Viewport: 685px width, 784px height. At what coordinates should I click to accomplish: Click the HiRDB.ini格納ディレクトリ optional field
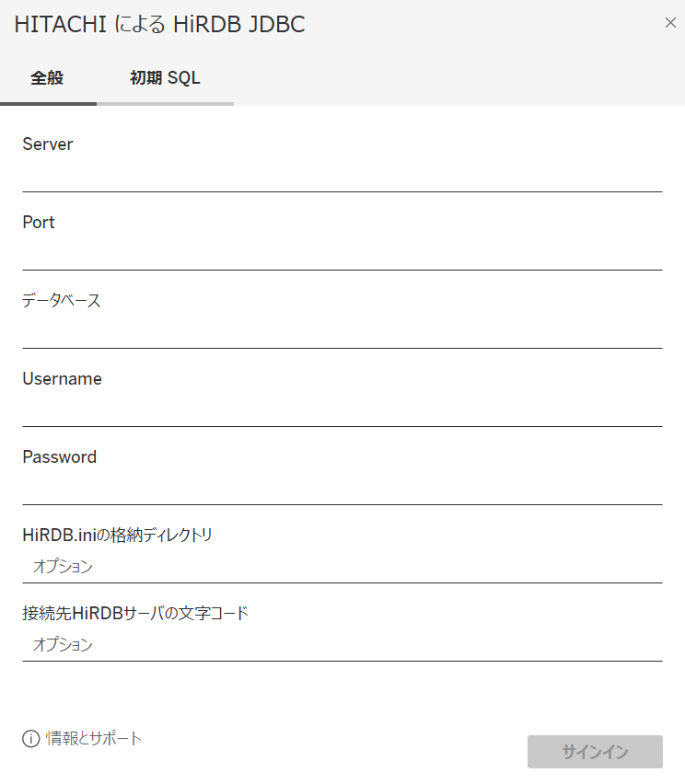point(341,567)
